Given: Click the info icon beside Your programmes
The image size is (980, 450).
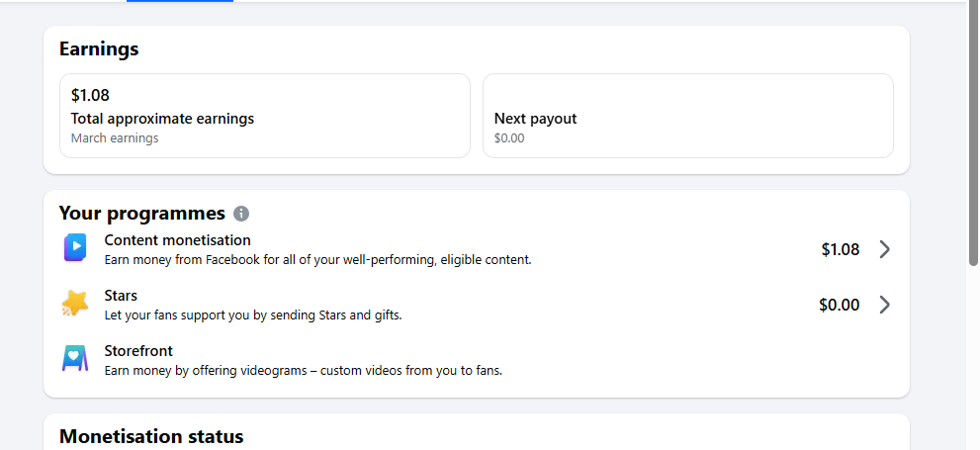Looking at the screenshot, I should [x=242, y=214].
